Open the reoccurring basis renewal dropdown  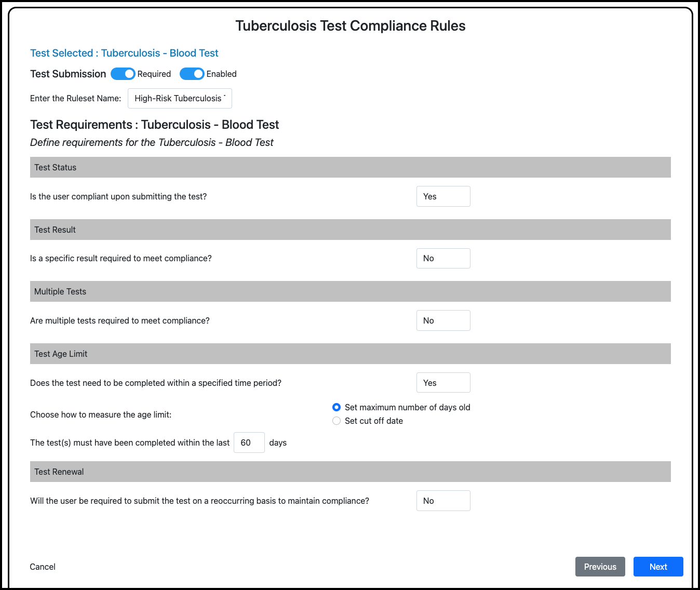click(443, 501)
